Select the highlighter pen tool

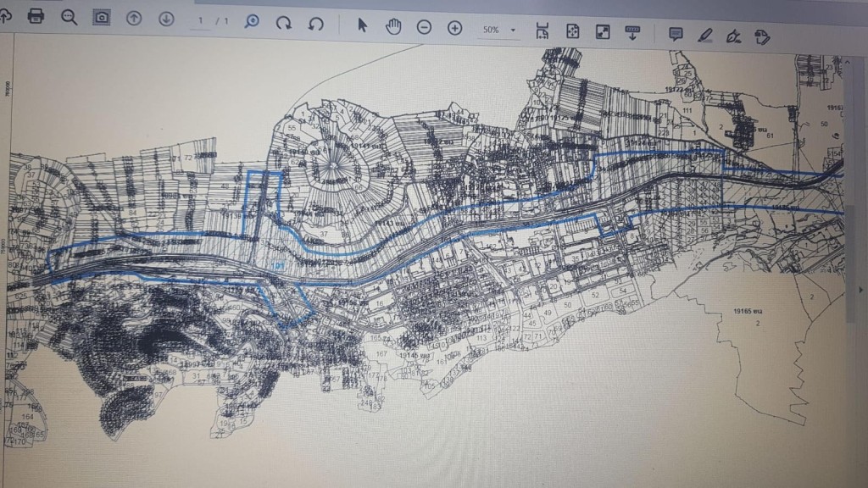pos(704,35)
